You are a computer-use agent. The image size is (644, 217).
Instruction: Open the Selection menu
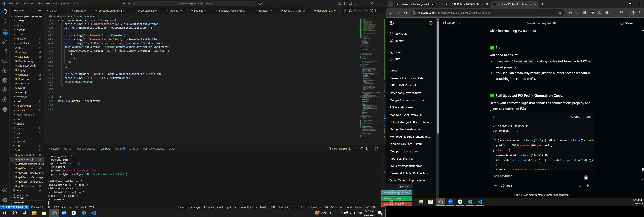click(x=29, y=3)
